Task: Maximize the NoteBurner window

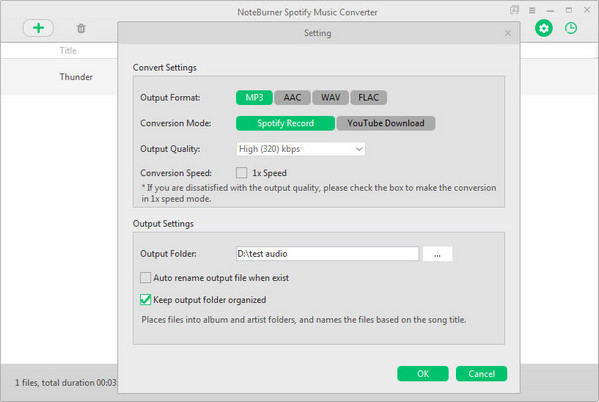Action: tap(569, 10)
